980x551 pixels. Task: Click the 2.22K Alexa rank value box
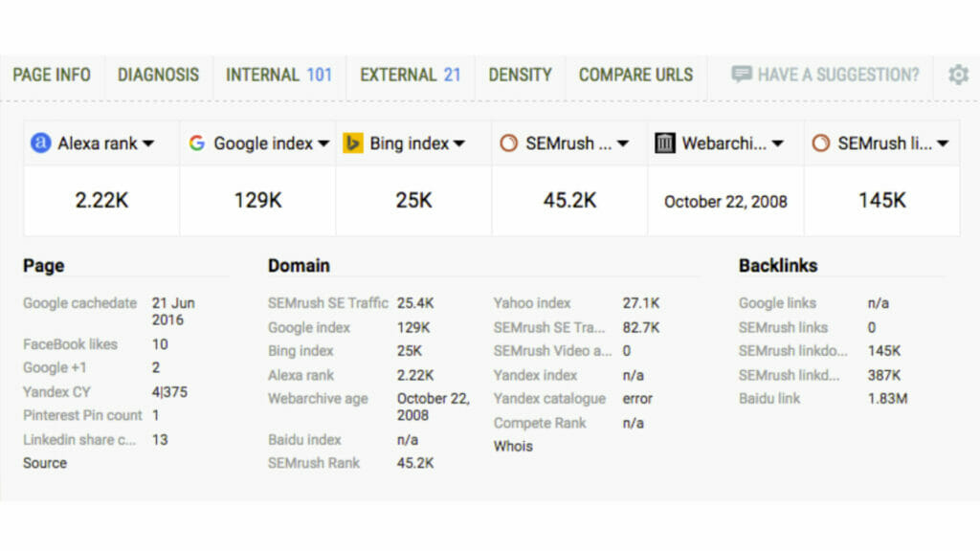tap(101, 201)
